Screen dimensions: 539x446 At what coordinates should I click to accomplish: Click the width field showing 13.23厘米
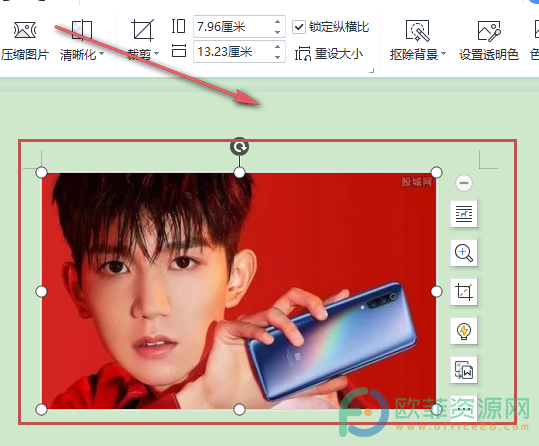click(239, 52)
